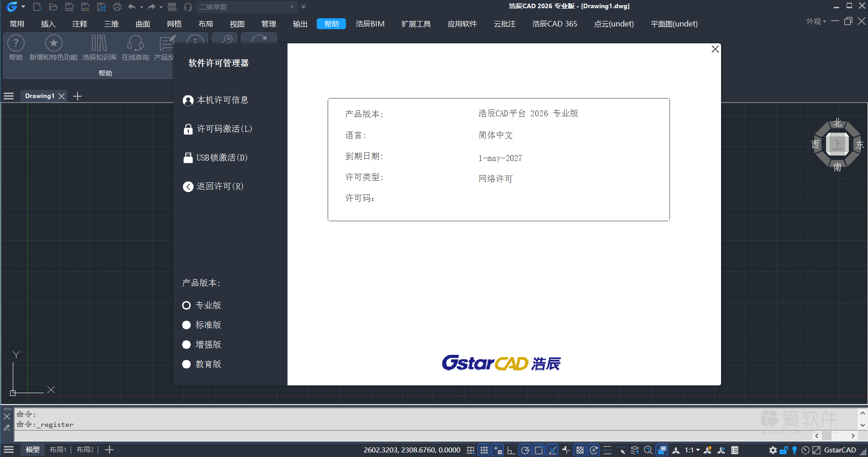Viewport: 868px width, 457px height.
Task: Close the 软件许可管理器 dialog
Action: click(715, 49)
